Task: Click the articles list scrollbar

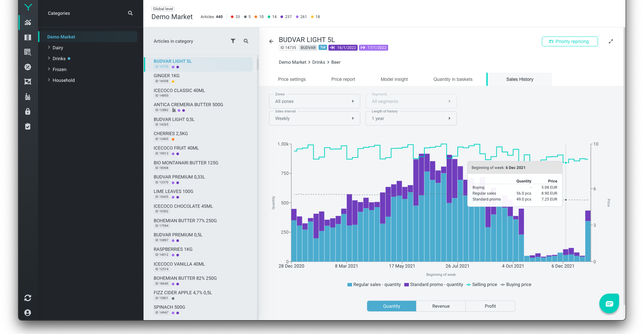Action: click(x=258, y=64)
